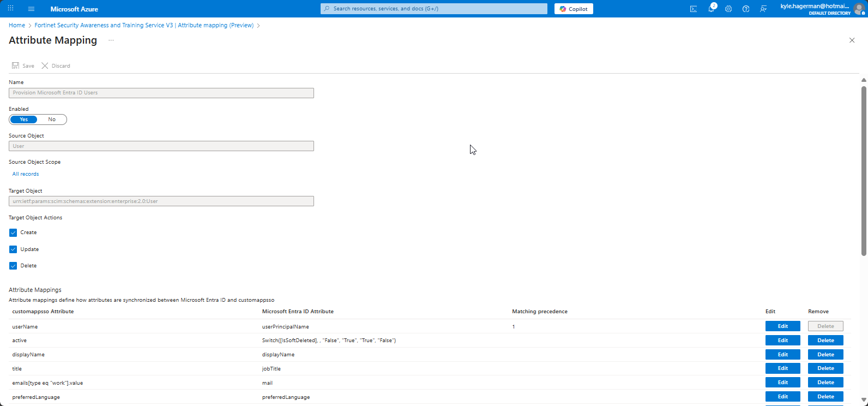868x406 pixels.
Task: Open the Fortinet Security Awareness breadcrumb link
Action: click(x=144, y=25)
